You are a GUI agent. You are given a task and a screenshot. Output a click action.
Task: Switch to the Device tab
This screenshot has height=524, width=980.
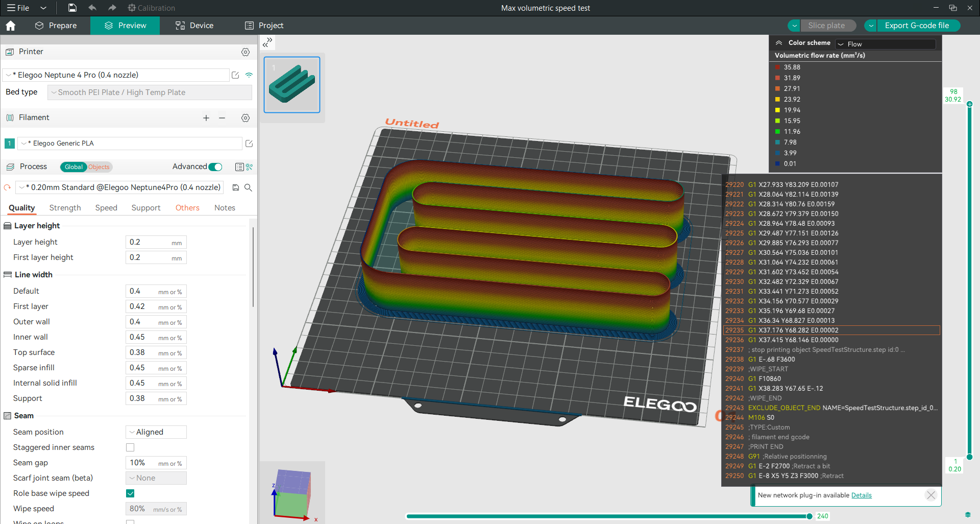tap(194, 26)
